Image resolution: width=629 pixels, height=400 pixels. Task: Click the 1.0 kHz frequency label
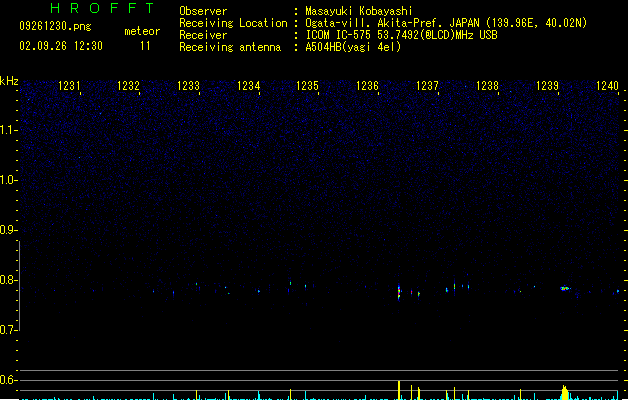tap(8, 180)
